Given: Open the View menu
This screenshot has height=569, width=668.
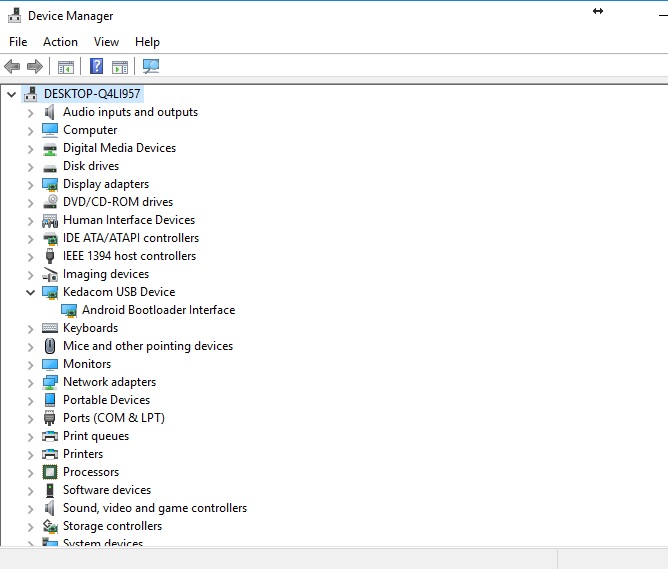Looking at the screenshot, I should coord(106,42).
